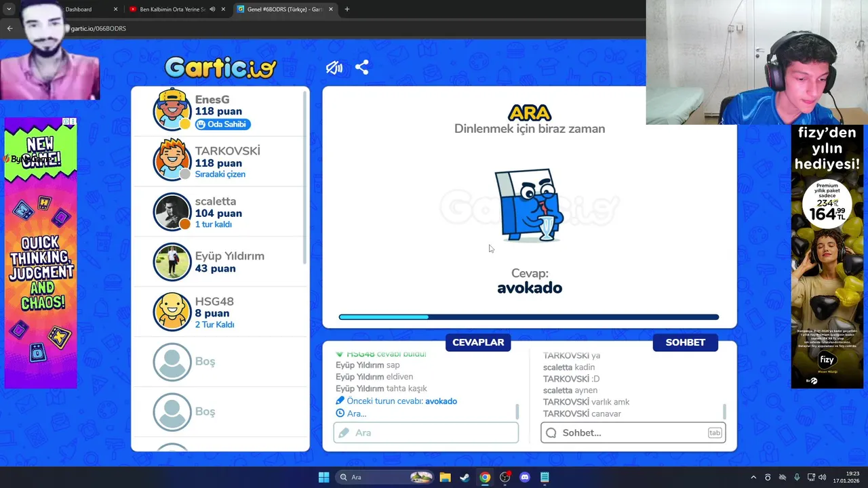Open a new browser tab with plus

click(347, 9)
